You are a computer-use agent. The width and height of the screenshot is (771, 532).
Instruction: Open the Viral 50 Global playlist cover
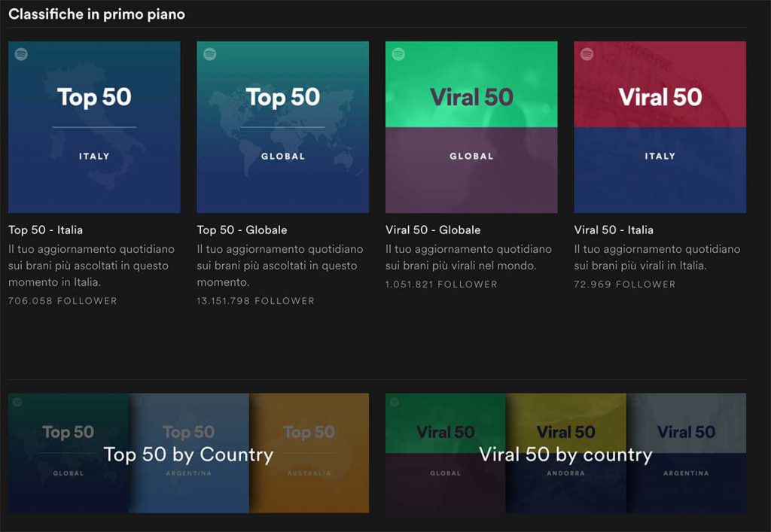471,127
